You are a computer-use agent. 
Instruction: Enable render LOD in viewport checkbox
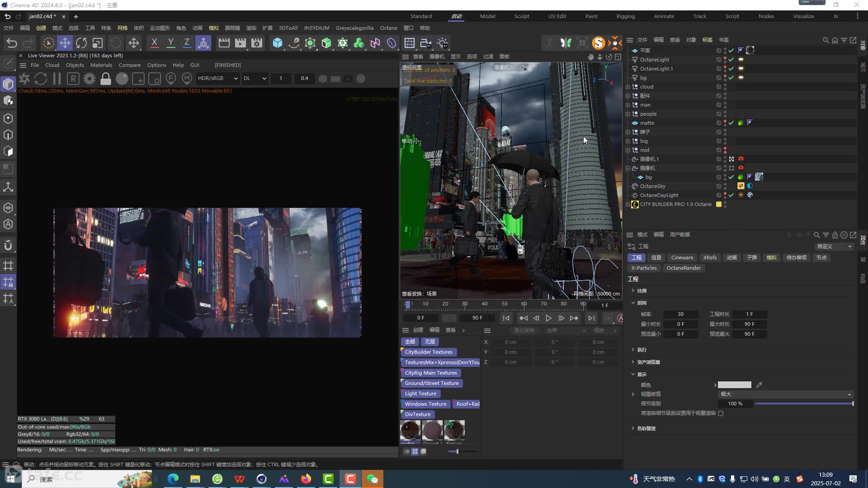coord(721,413)
